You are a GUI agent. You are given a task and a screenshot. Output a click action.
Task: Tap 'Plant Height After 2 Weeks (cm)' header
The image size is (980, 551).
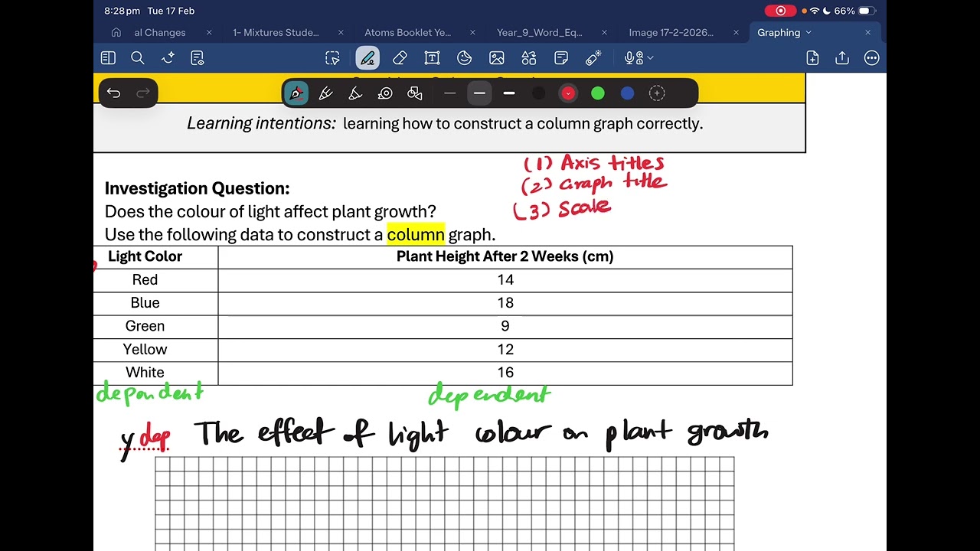[x=505, y=256]
